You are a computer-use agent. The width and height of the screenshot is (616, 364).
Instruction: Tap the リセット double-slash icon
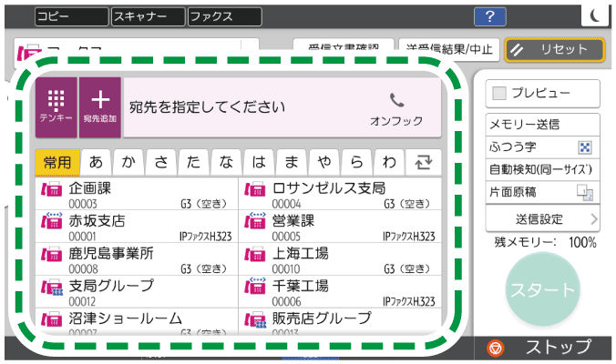pos(517,50)
